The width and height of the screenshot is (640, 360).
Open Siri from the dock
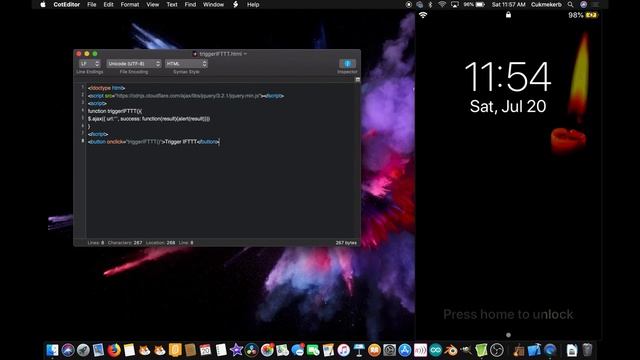click(x=68, y=350)
